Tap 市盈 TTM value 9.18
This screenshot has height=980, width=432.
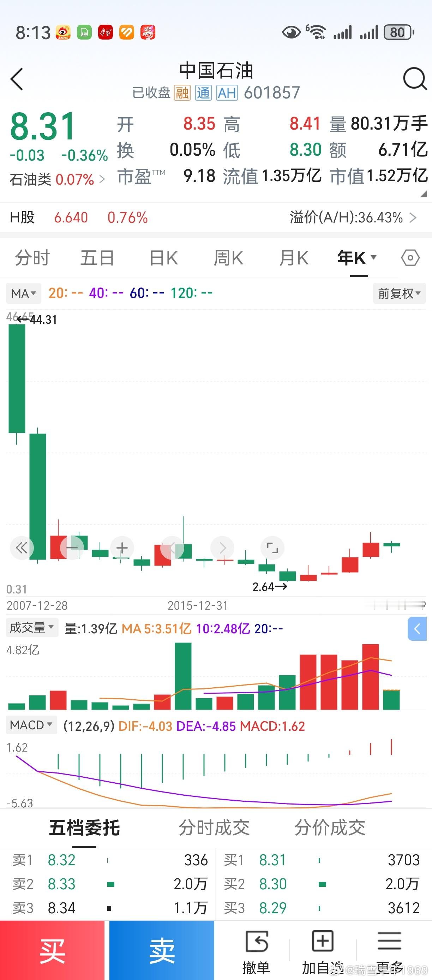(x=199, y=176)
